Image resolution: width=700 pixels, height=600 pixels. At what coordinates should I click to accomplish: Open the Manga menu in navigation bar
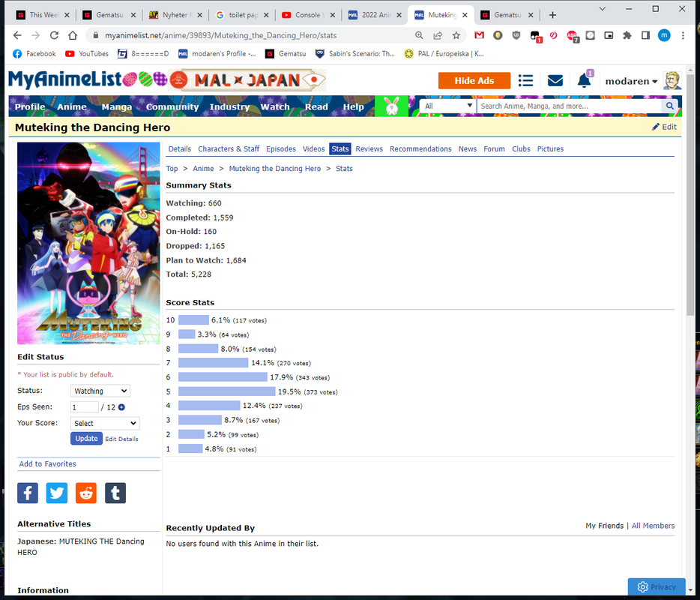point(116,106)
